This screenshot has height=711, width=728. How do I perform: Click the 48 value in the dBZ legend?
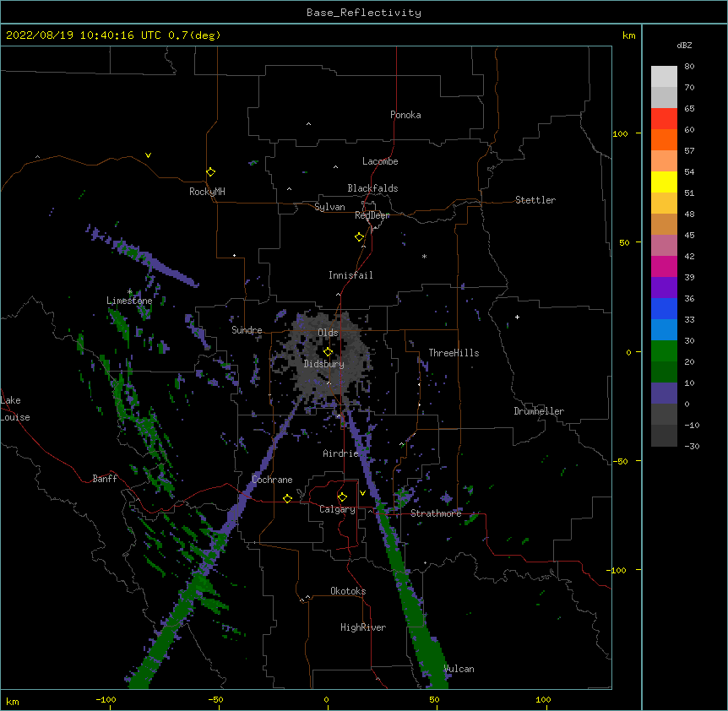pyautogui.click(x=689, y=214)
